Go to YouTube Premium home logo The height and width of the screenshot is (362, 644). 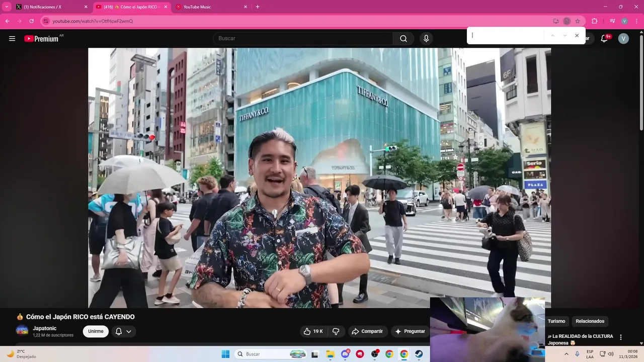[x=41, y=39]
